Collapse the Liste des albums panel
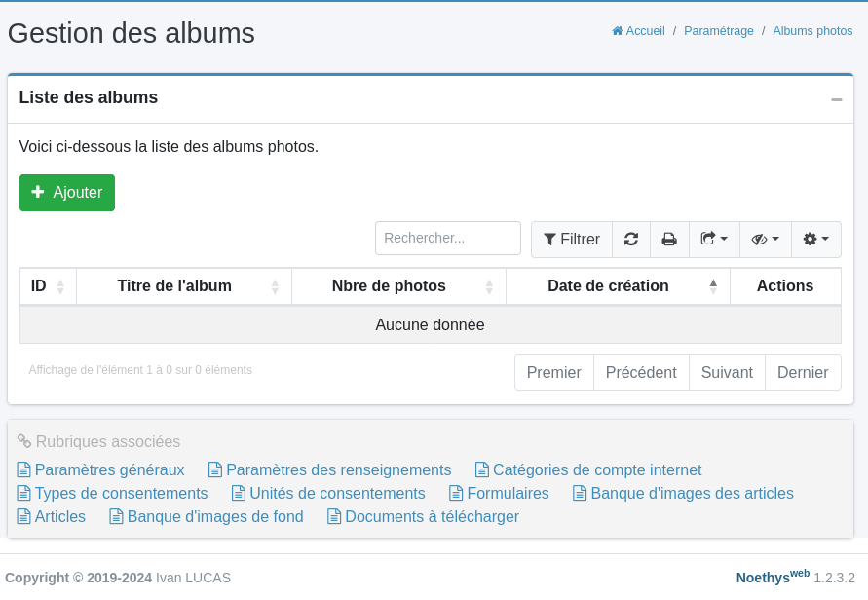Screen dimensions: 868x600 click(836, 99)
